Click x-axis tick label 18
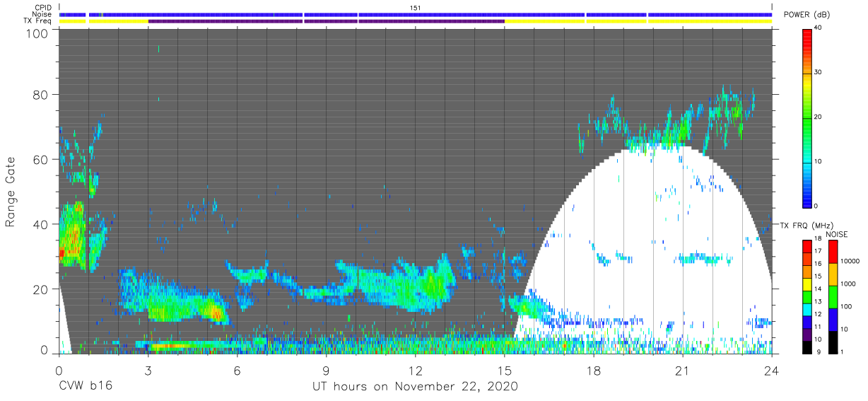Image resolution: width=868 pixels, height=401 pixels. click(593, 370)
